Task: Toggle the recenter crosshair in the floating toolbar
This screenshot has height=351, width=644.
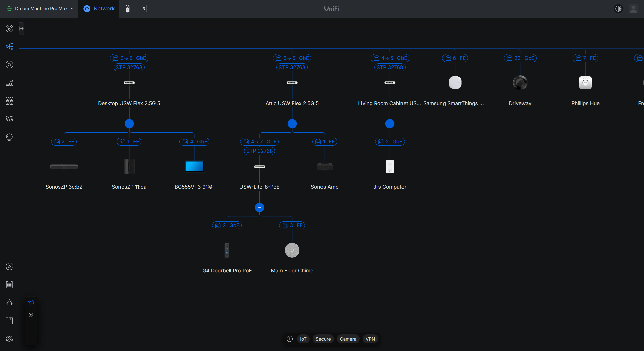Action: click(x=31, y=315)
